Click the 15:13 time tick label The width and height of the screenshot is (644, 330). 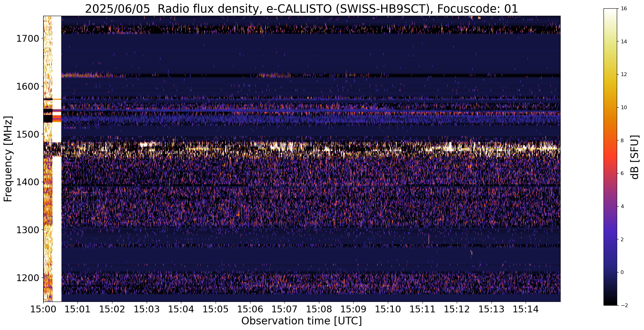pos(491,309)
